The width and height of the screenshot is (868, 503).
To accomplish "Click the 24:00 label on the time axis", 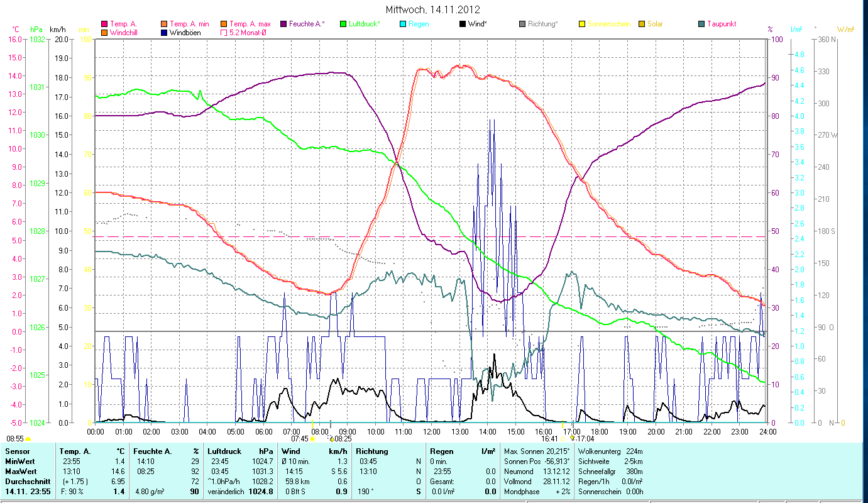I will click(x=767, y=431).
